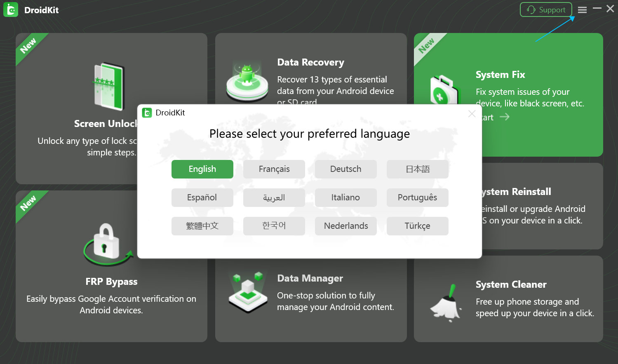Pick Deutsch in the language dialog
Image resolution: width=618 pixels, height=364 pixels.
[x=346, y=169]
